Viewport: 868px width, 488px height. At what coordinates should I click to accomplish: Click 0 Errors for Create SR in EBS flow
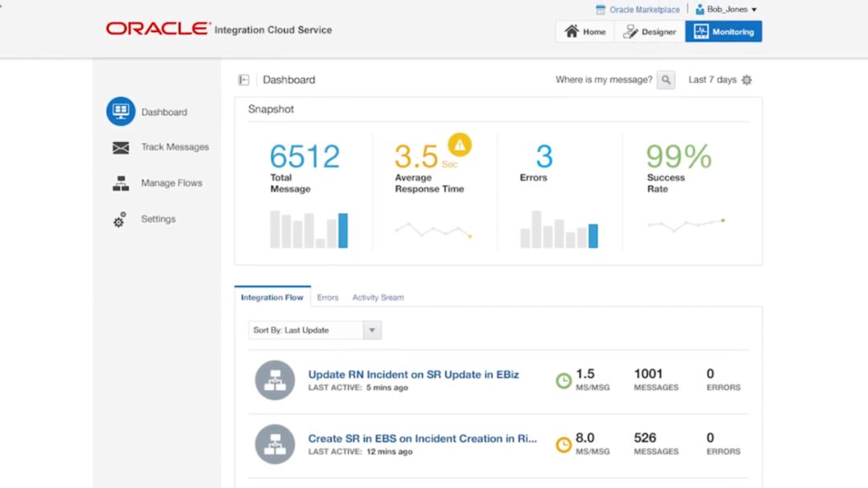710,437
